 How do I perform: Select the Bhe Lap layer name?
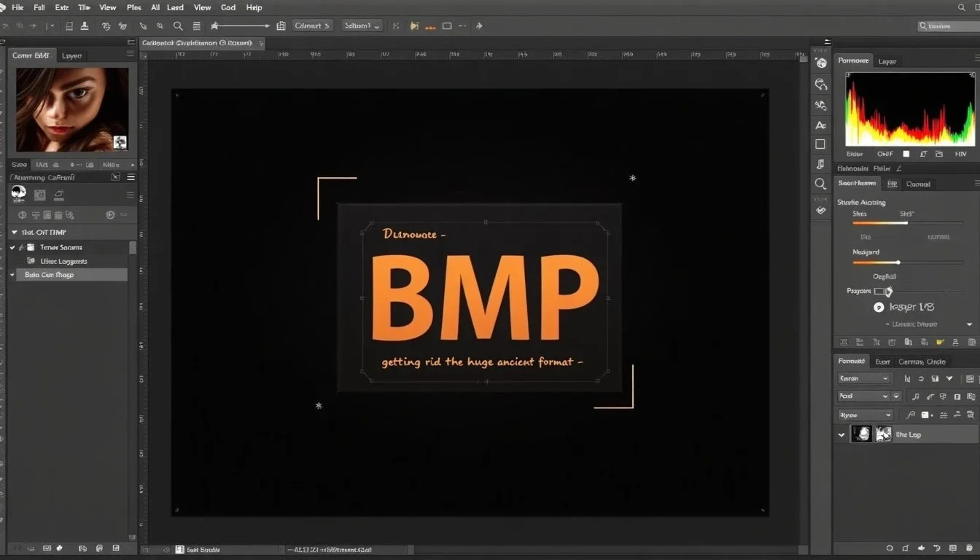pos(908,435)
